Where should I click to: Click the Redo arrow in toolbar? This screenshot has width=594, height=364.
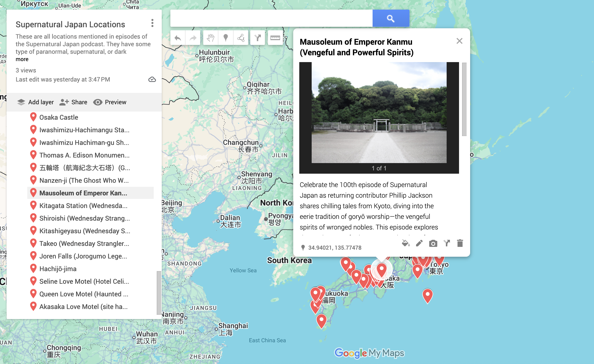click(x=193, y=38)
